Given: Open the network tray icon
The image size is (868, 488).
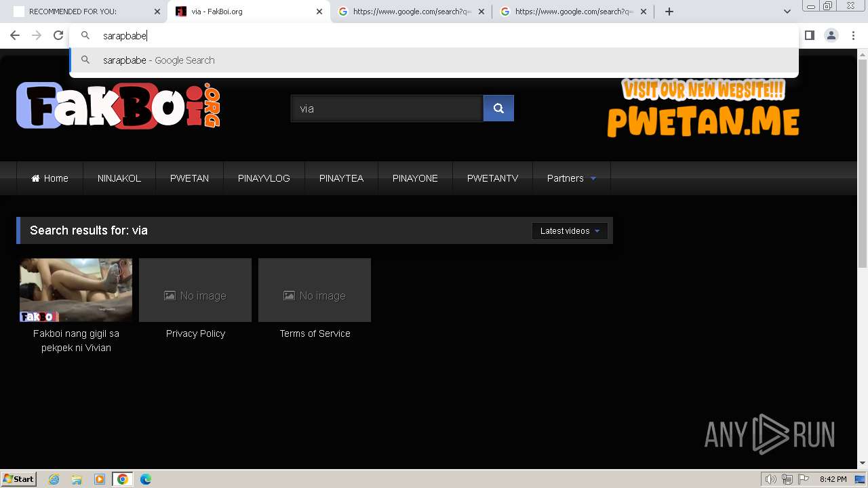Looking at the screenshot, I should [787, 479].
